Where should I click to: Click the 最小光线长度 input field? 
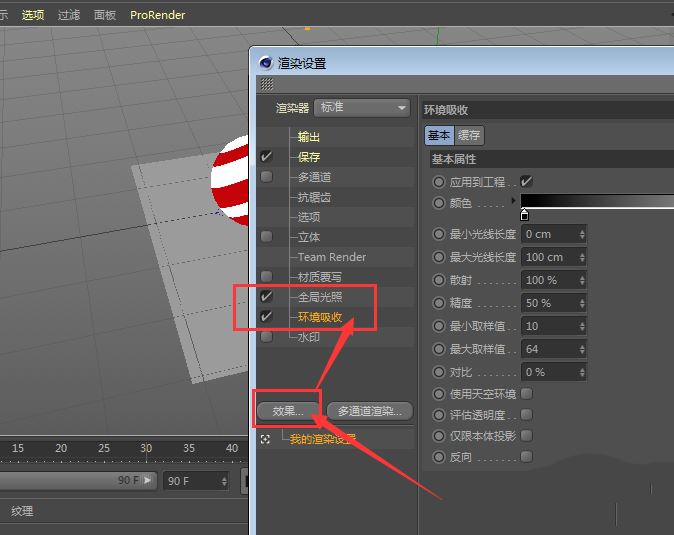click(x=549, y=234)
